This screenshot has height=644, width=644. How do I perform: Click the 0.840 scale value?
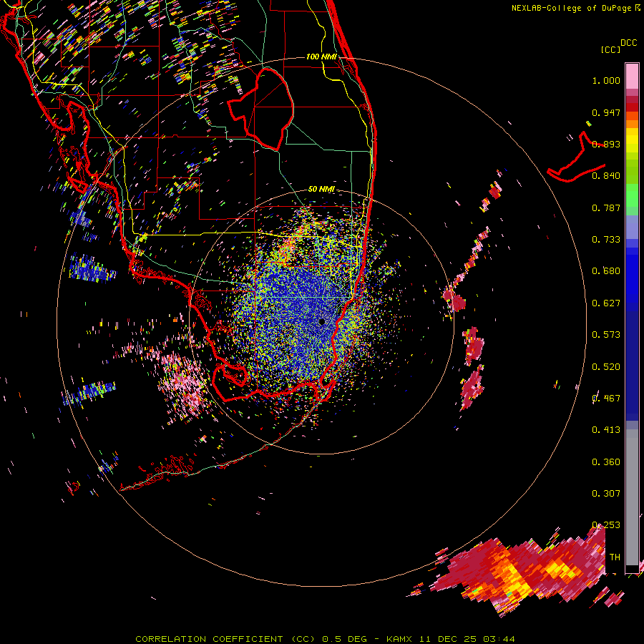606,176
